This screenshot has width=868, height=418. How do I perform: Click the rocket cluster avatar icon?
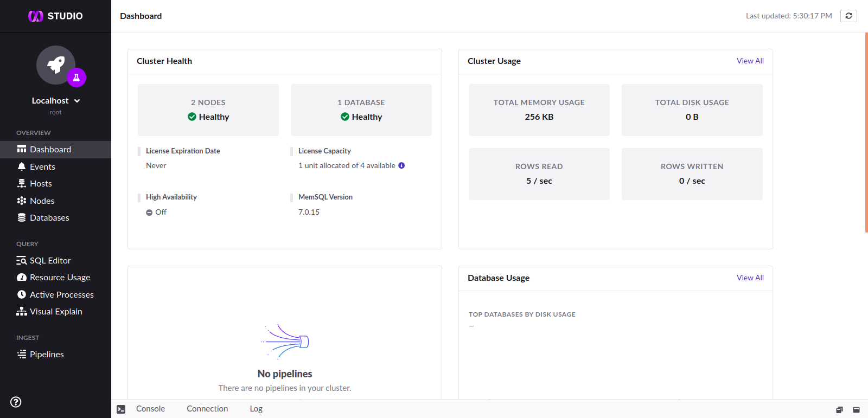click(56, 65)
